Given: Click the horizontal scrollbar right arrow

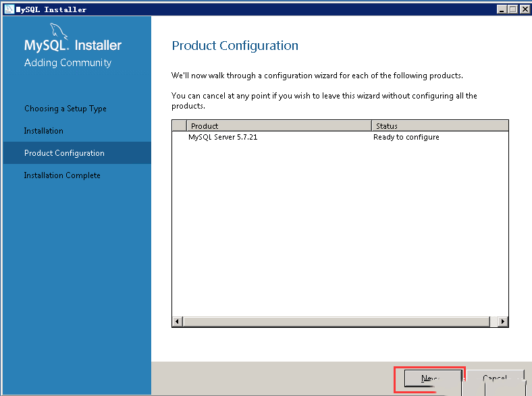Looking at the screenshot, I should click(x=503, y=321).
